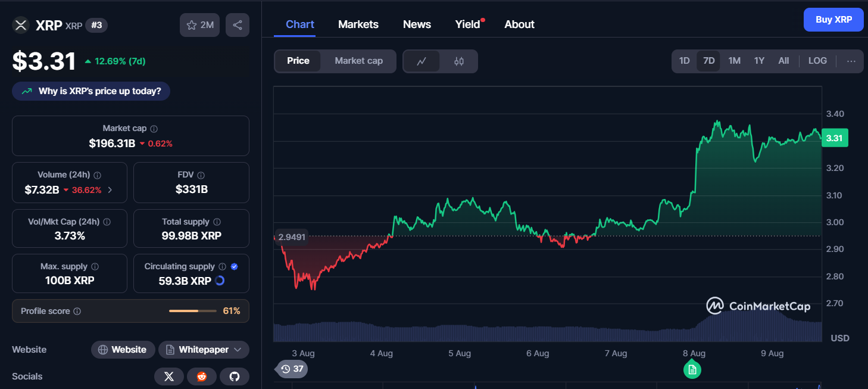Click the verified blue checkmark badge
Screen dimensions: 868x389
[x=234, y=267]
